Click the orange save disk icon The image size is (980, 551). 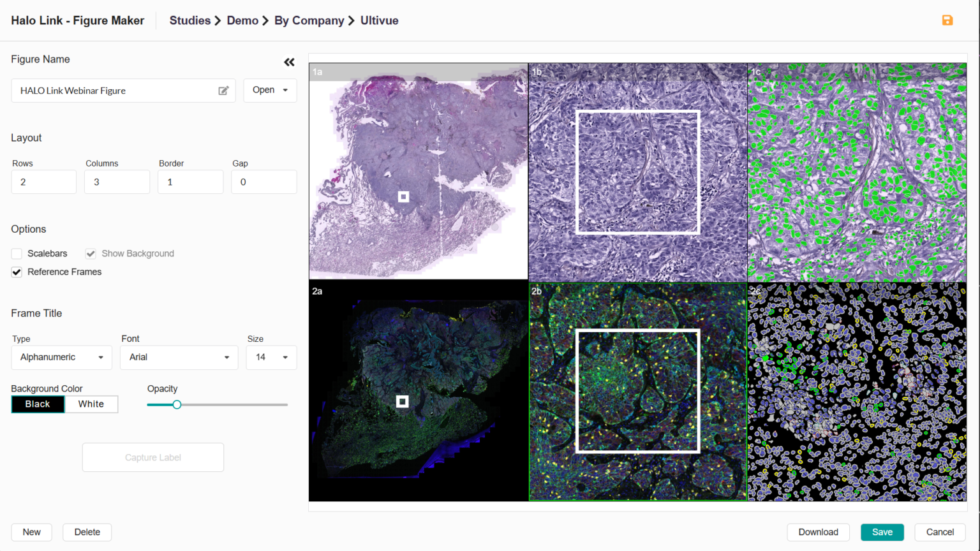point(947,20)
